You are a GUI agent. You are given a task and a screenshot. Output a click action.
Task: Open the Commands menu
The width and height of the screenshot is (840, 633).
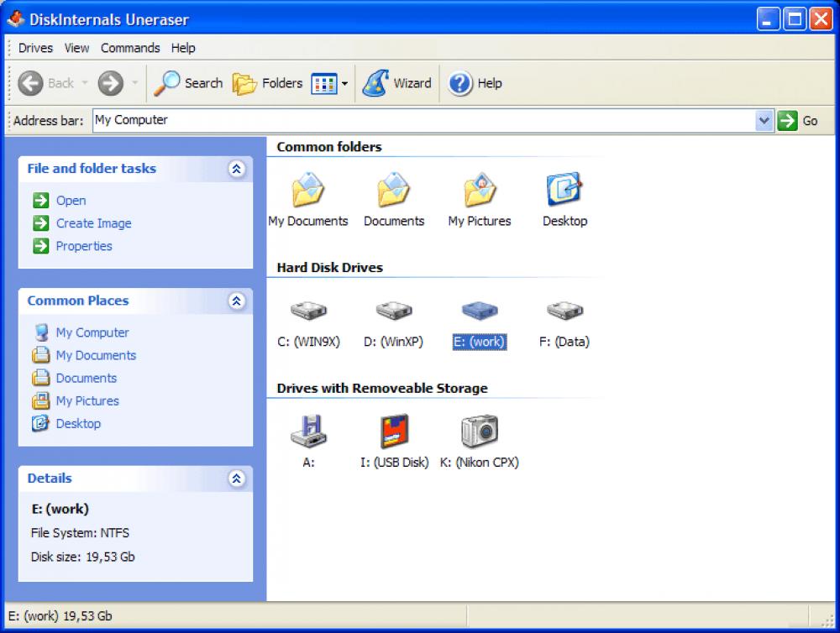[x=130, y=48]
